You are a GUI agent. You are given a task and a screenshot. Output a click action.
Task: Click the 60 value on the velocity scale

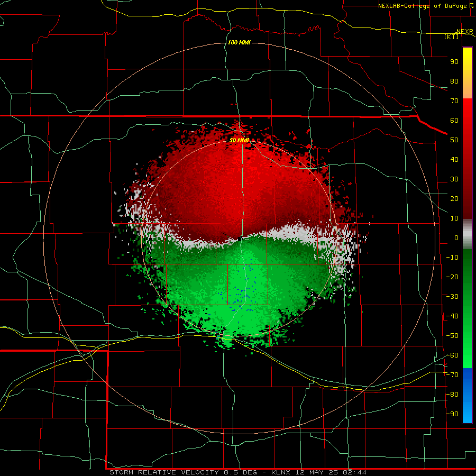pos(454,121)
